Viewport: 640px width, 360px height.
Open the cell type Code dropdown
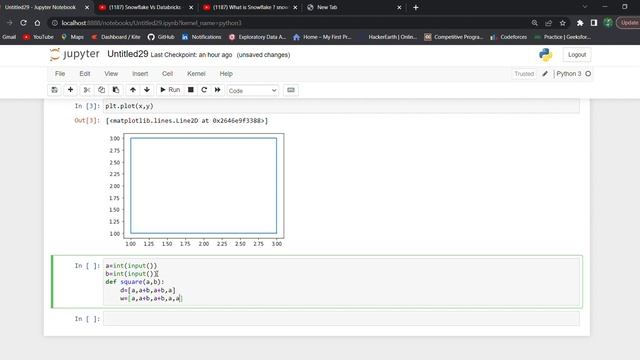[x=253, y=91]
